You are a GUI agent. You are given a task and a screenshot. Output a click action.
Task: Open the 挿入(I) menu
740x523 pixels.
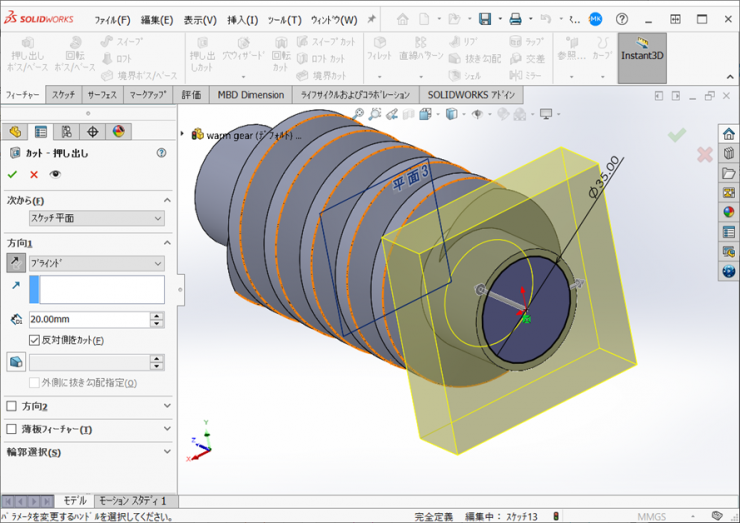pyautogui.click(x=242, y=20)
